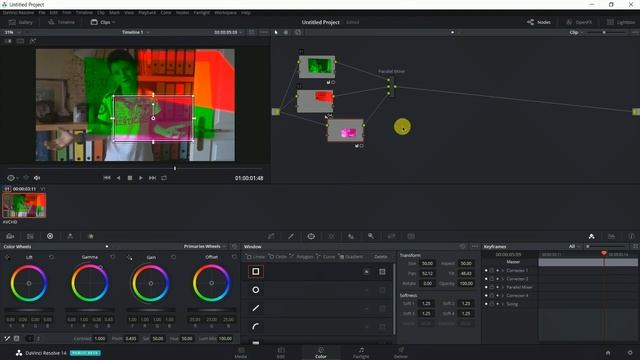
Task: Open the Primaries Wheels mode dropdown
Action: pos(204,247)
